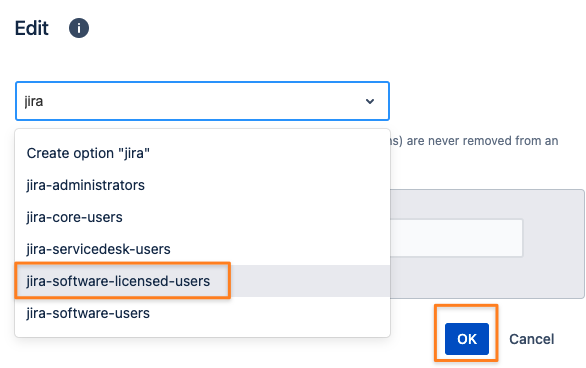586x368 pixels.
Task: Confirm with the OK button
Action: coord(467,339)
